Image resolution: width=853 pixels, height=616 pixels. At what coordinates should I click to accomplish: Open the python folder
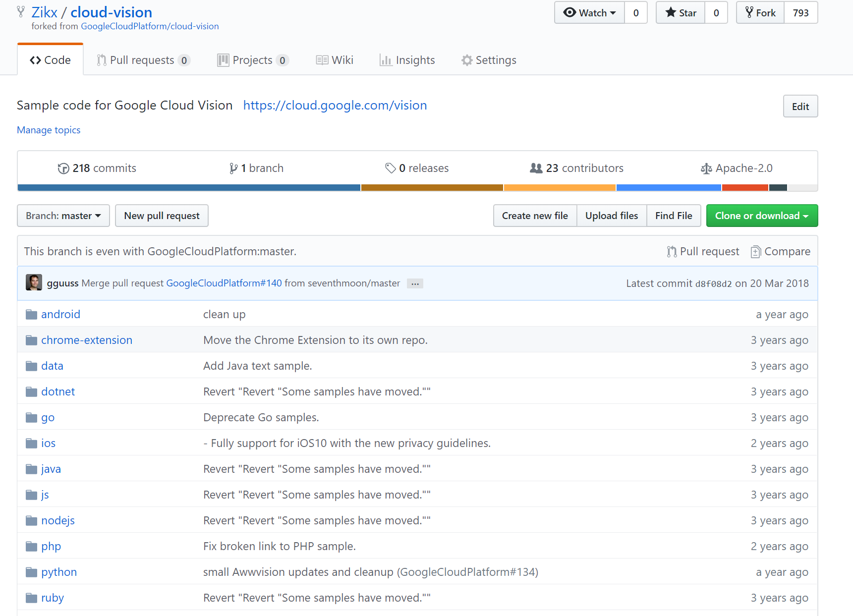tap(59, 572)
